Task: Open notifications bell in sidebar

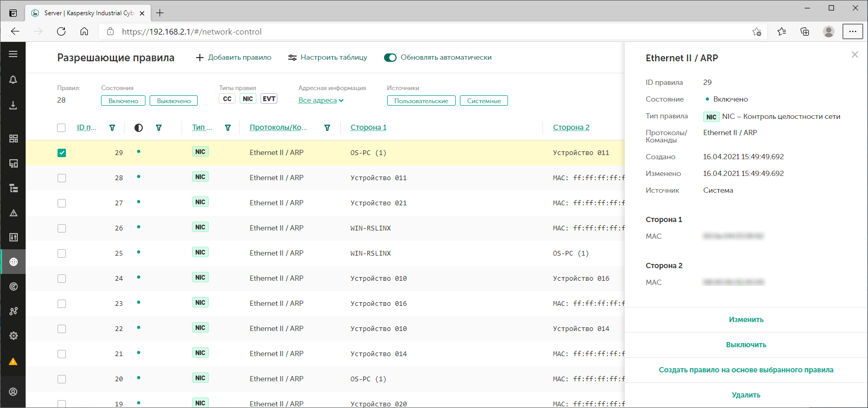Action: coord(13,80)
